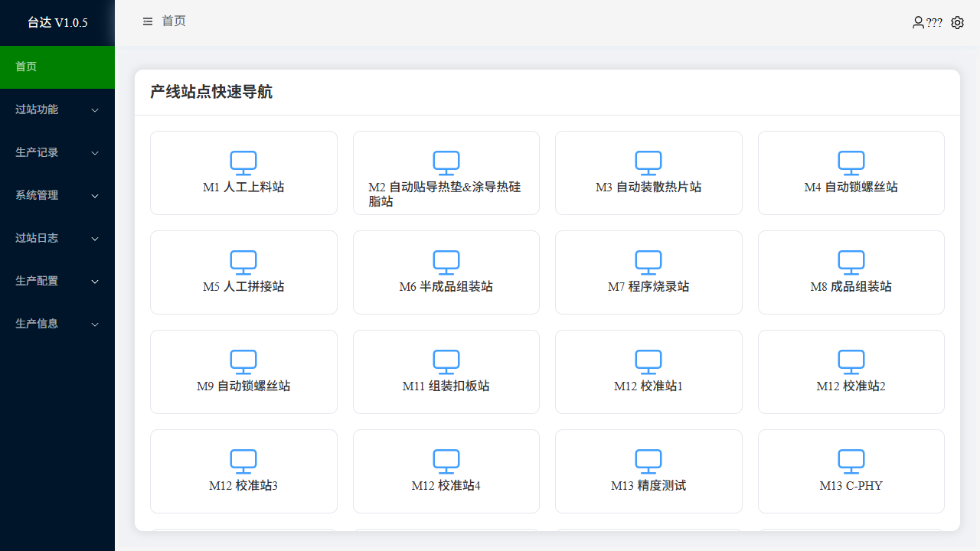Click the monitor icon above M11 组装扣板站
980x551 pixels.
tap(446, 362)
